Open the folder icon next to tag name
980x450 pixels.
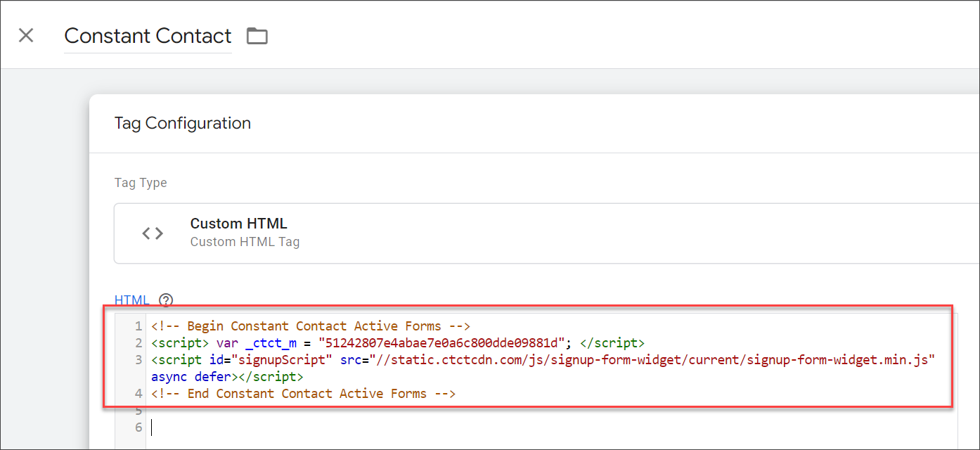[x=257, y=36]
